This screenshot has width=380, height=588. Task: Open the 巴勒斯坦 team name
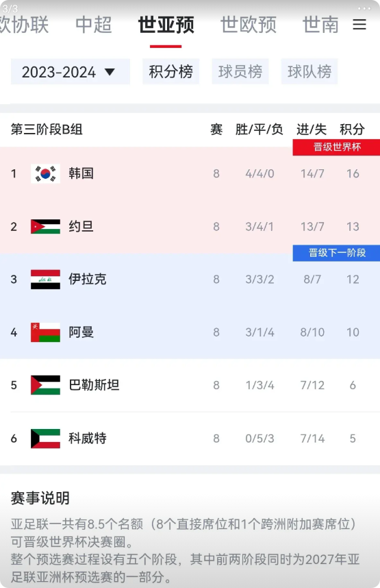94,385
